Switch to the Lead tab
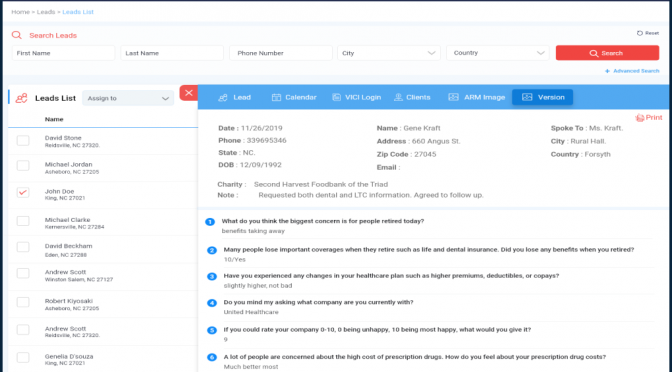The image size is (672, 372). (x=234, y=97)
